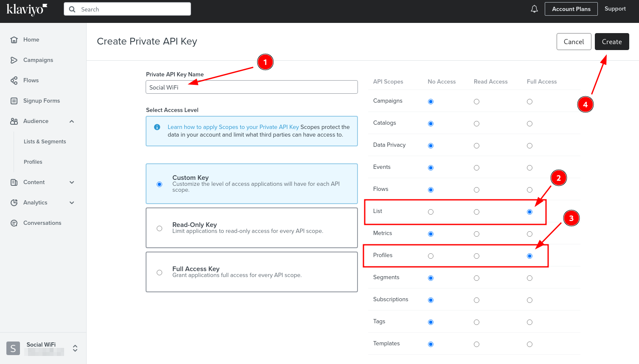Click the Signup Forms icon
The image size is (639, 364).
[14, 101]
